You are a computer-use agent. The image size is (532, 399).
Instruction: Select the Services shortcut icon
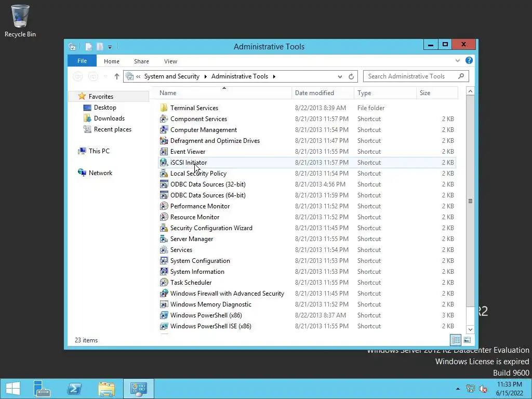[164, 250]
